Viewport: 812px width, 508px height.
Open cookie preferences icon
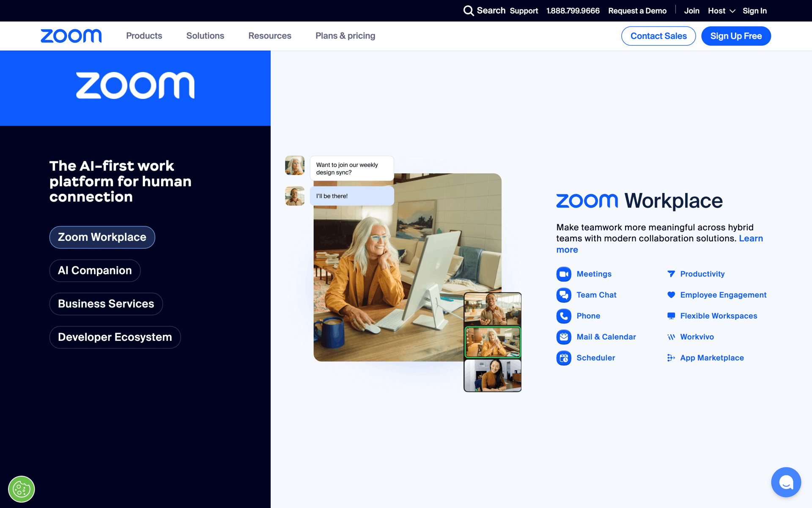(x=22, y=489)
